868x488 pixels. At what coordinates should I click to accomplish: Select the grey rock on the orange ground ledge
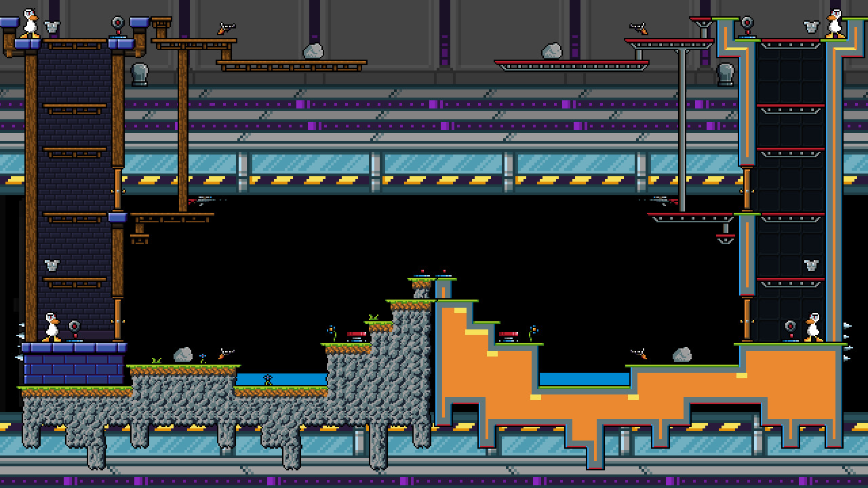(682, 355)
